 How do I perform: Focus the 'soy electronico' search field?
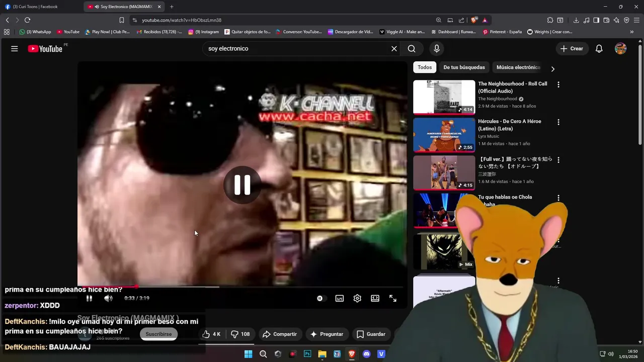coord(297,49)
